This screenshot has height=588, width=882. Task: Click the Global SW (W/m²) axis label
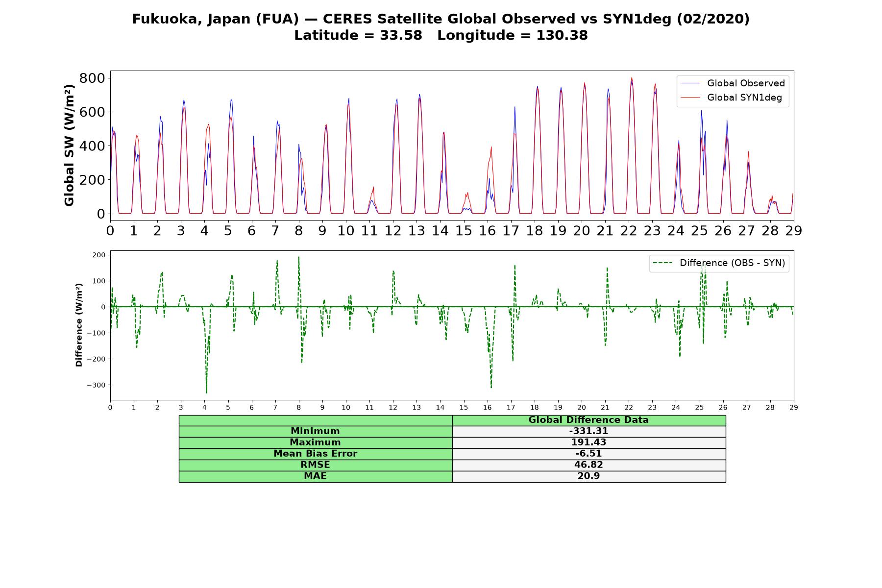pyautogui.click(x=70, y=145)
